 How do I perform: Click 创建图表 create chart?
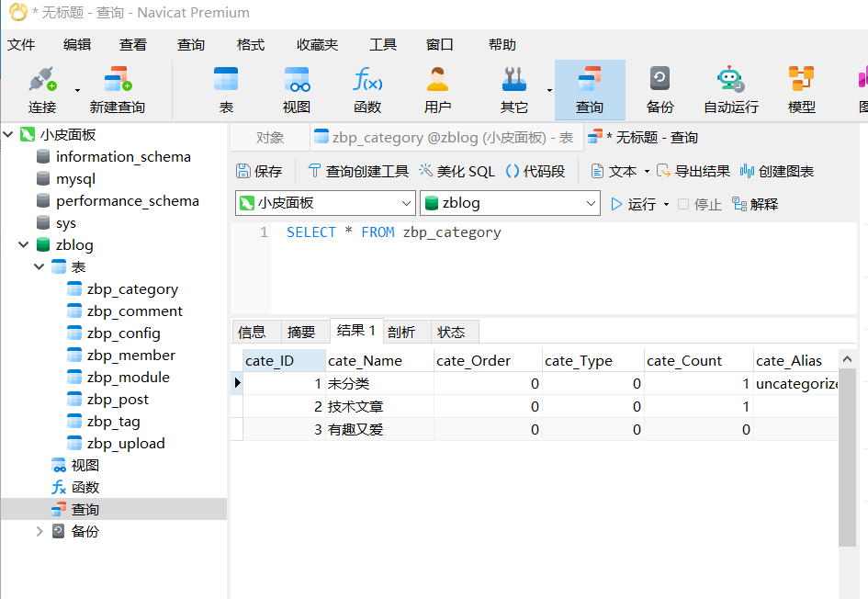[777, 171]
